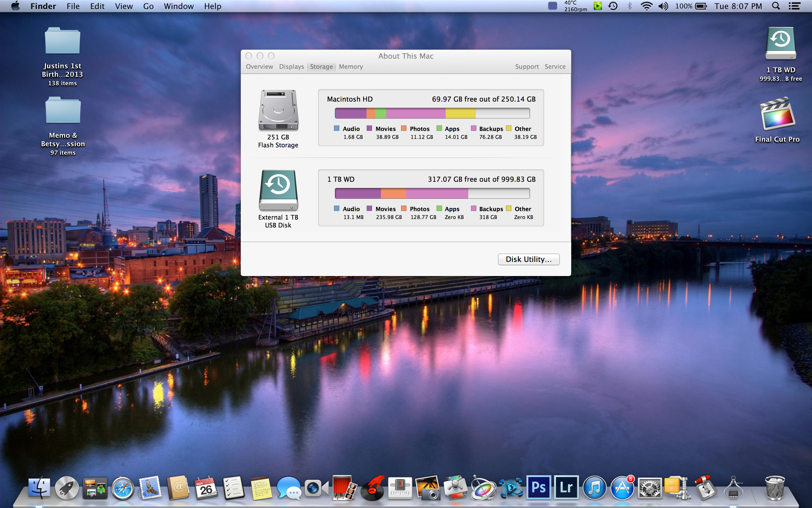The width and height of the screenshot is (812, 508).
Task: Open the Service link
Action: pyautogui.click(x=555, y=67)
